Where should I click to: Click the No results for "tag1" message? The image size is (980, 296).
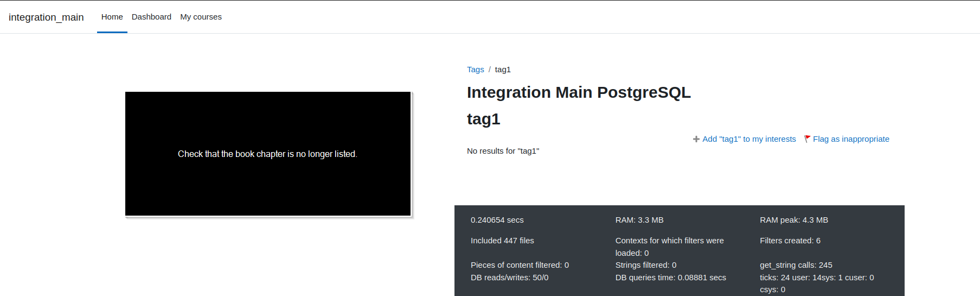pos(503,151)
